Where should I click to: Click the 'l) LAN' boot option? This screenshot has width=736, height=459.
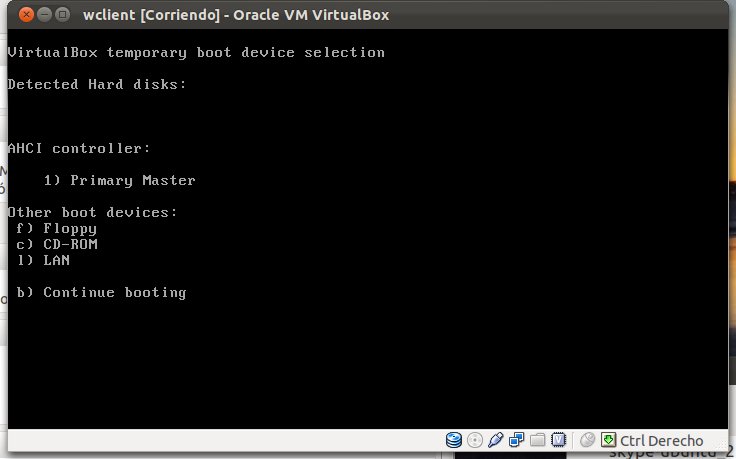43,260
